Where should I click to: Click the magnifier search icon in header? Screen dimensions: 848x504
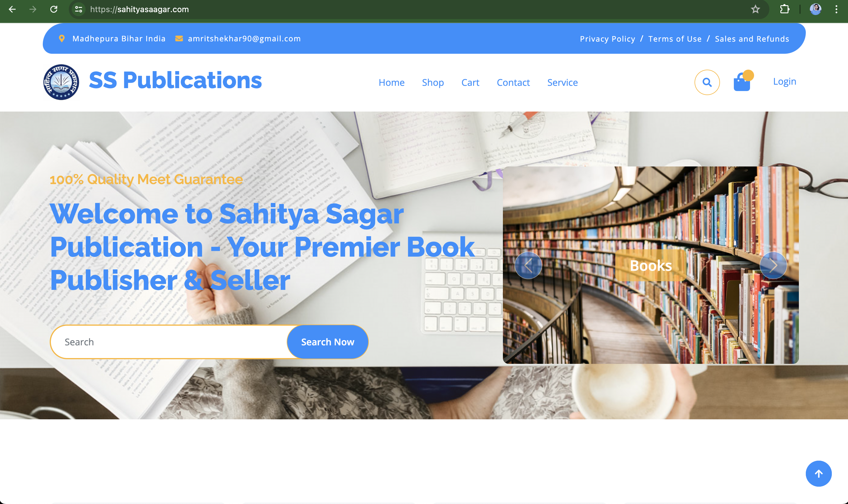point(707,82)
